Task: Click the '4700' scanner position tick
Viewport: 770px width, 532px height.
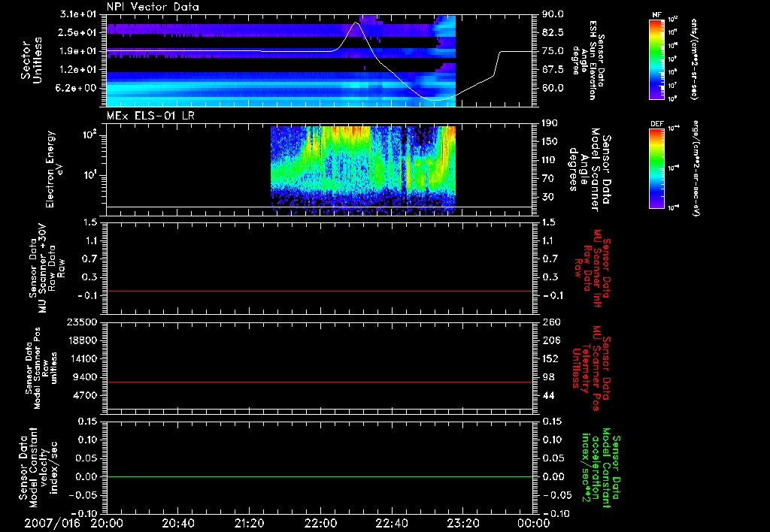Action: click(x=84, y=396)
